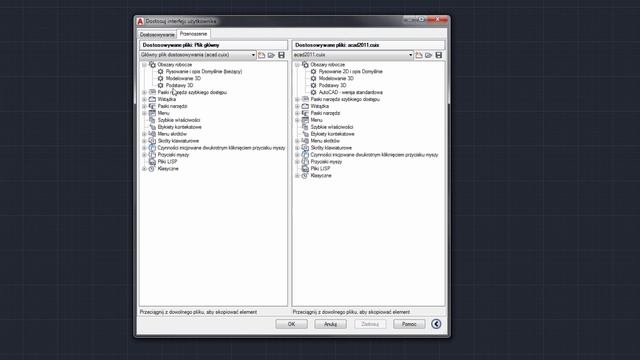Viewport: 640px width, 360px height.
Task: Expand Czynności inicjowane dwukrotnym kliknięciem in acad2011.cuix pane
Action: (x=297, y=155)
